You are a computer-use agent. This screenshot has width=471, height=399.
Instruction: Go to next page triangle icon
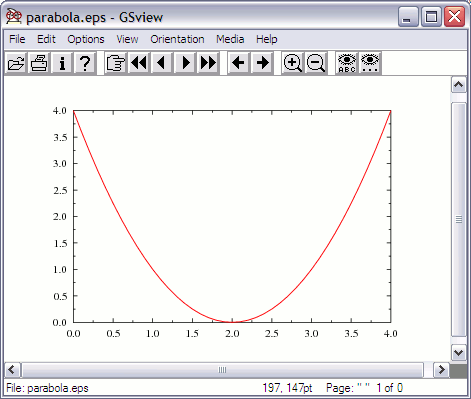pos(185,63)
